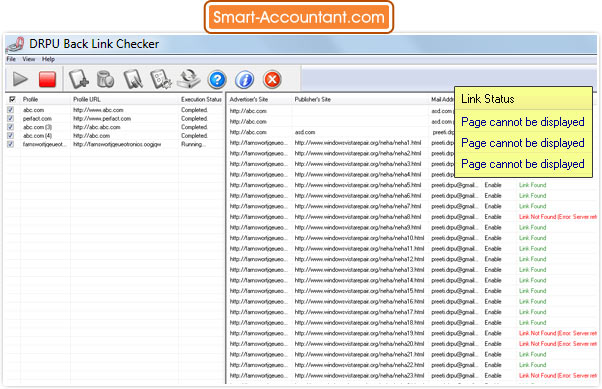This screenshot has height=389, width=602.
Task: Toggle the select-all checkbox in Profile header
Action: click(12, 99)
